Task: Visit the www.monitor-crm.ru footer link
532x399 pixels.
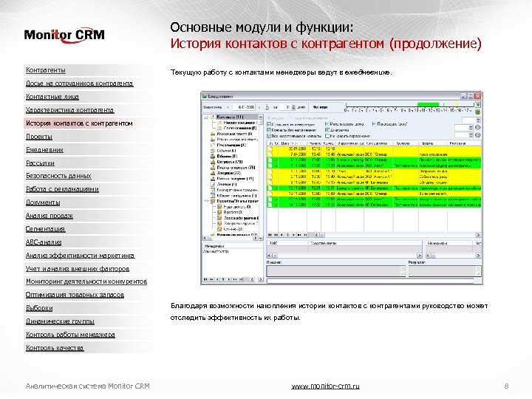Action: tap(325, 386)
